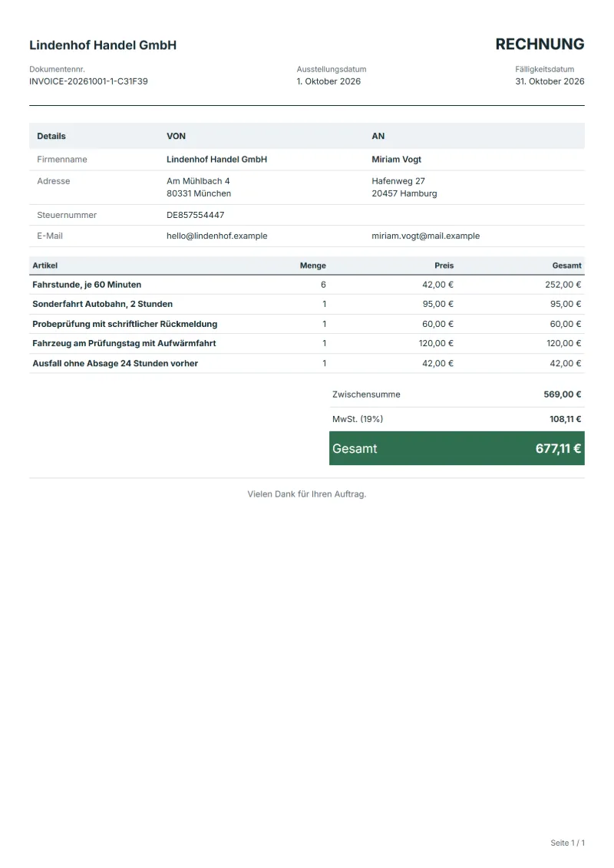Click the Fälligkeitsdatum label

click(545, 69)
